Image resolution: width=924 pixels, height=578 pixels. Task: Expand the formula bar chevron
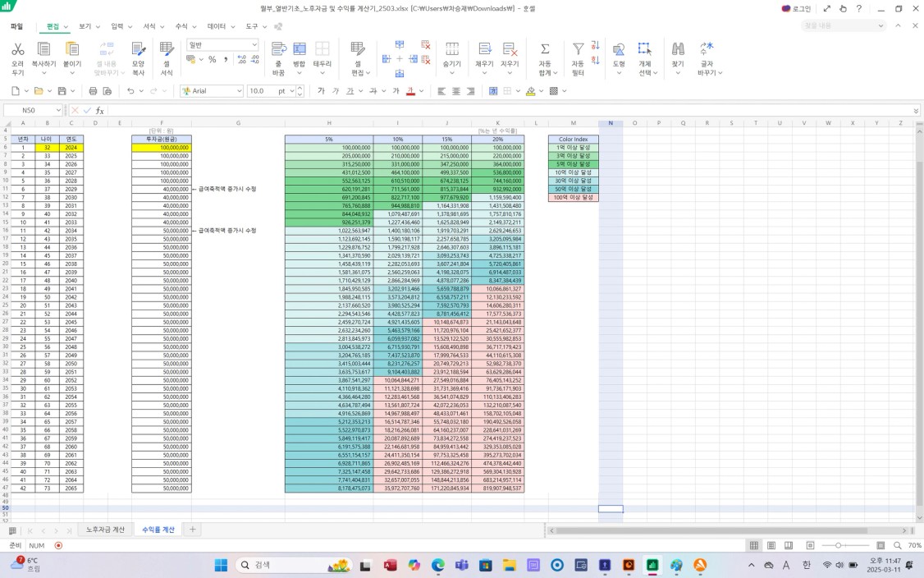point(916,110)
